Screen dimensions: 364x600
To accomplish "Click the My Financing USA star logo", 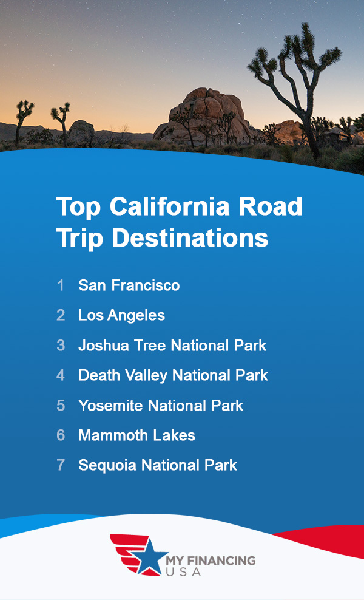I will tap(138, 553).
